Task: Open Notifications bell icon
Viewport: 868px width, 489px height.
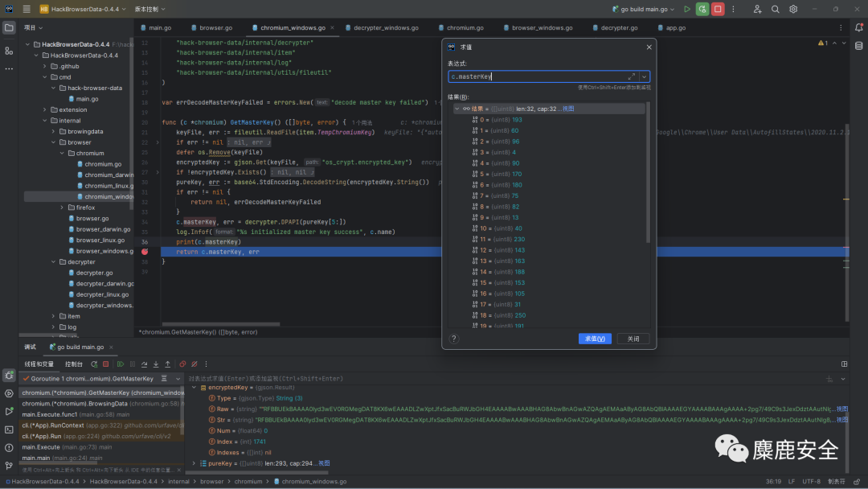Action: pyautogui.click(x=858, y=27)
